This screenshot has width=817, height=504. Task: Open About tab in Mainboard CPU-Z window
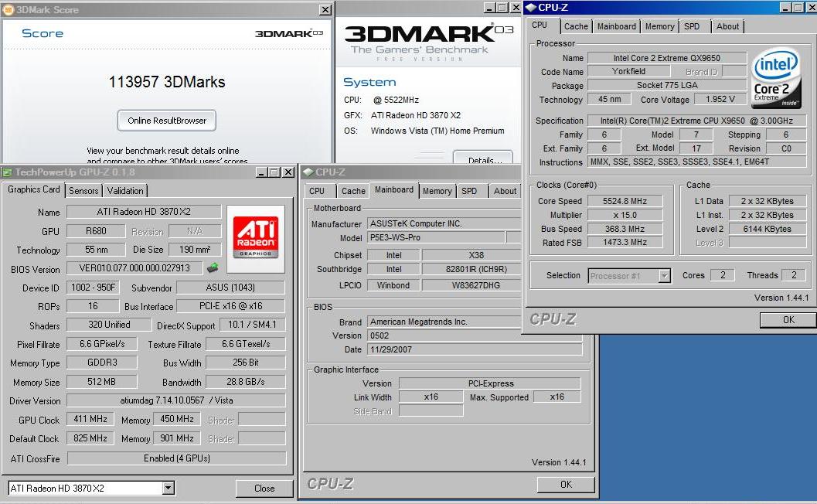click(505, 191)
